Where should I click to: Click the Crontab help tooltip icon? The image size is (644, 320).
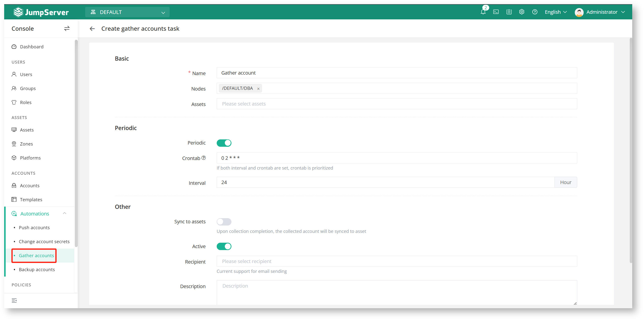pos(204,158)
